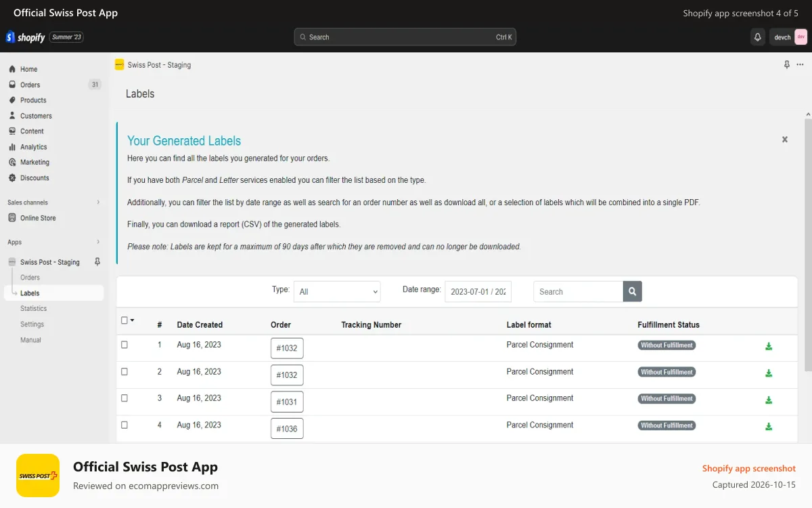Click the Orders inbox icon

click(12, 85)
